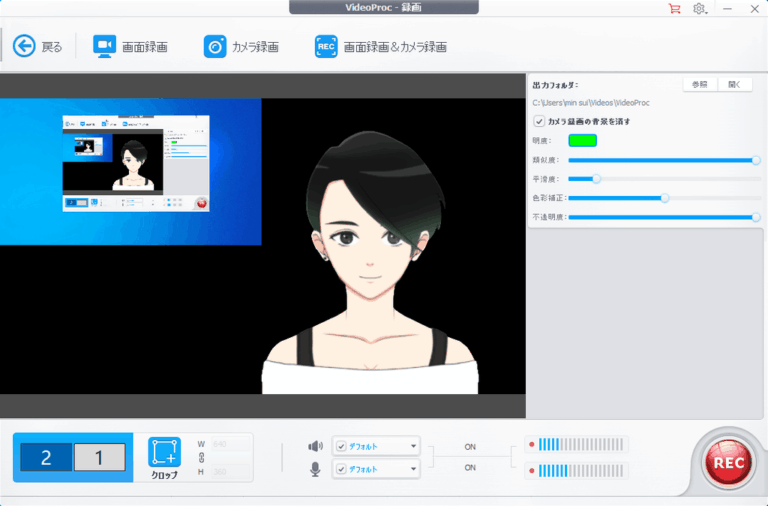Open the settings gear menu
The width and height of the screenshot is (768, 506).
700,8
